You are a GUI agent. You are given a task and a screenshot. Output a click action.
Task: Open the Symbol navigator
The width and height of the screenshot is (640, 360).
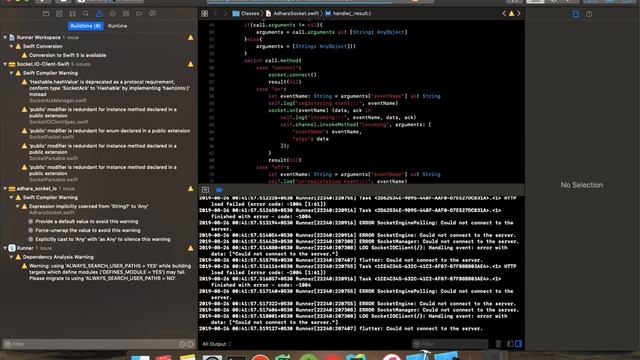(73, 13)
